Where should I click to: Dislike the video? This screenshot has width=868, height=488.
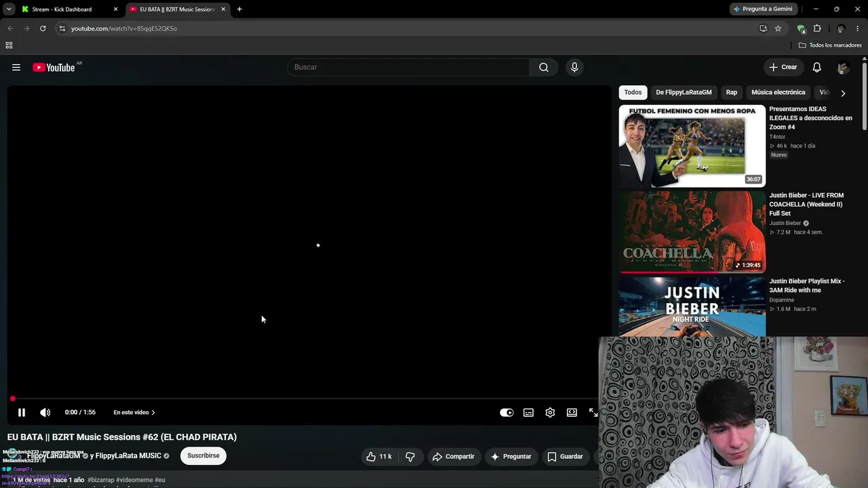coord(410,456)
